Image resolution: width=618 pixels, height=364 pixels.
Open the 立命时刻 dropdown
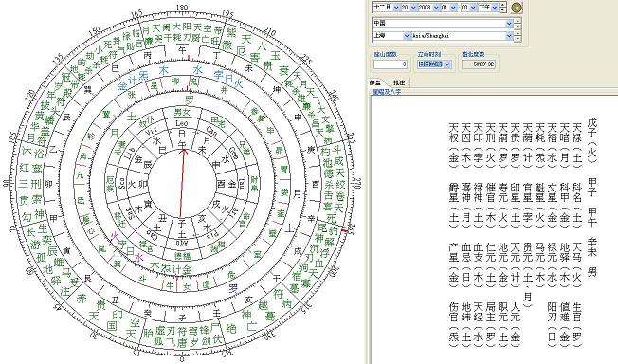[x=434, y=64]
